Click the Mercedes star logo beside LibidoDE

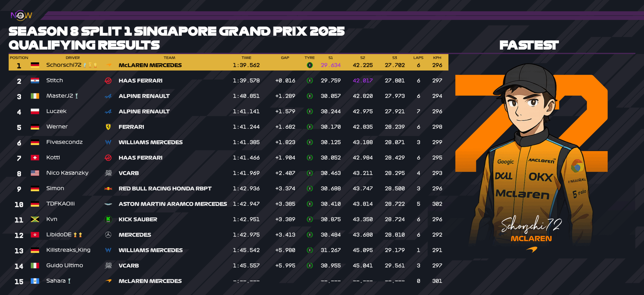pyautogui.click(x=108, y=235)
